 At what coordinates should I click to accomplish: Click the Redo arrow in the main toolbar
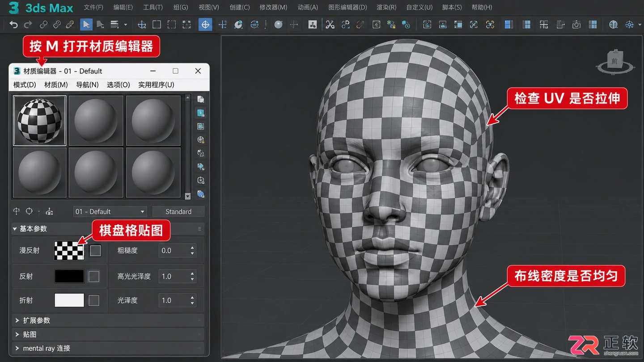pos(28,25)
